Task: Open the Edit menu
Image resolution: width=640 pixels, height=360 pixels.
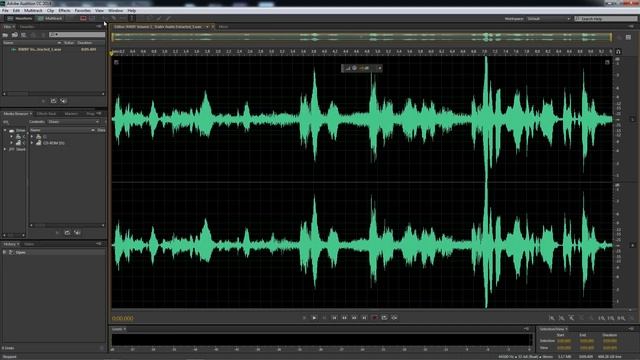Action: click(16, 11)
